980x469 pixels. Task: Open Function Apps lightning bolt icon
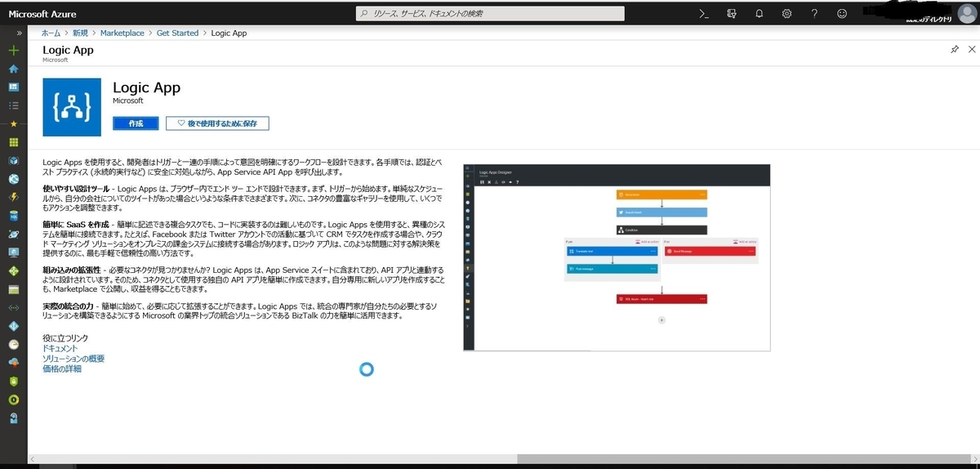click(13, 197)
